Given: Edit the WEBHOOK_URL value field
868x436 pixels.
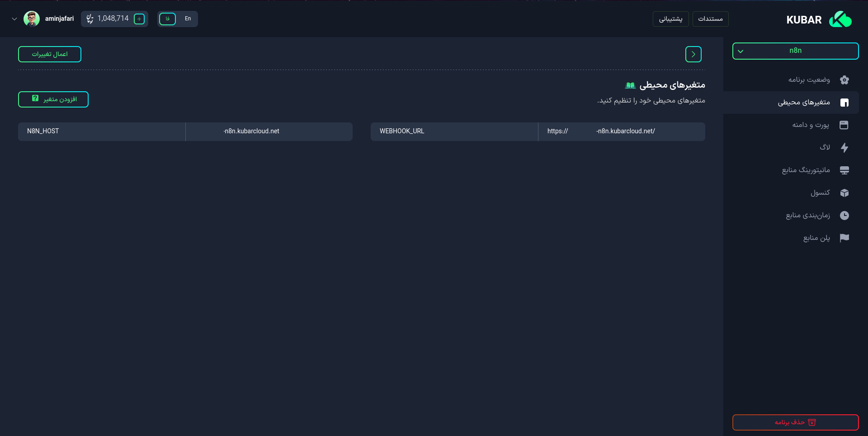Looking at the screenshot, I should (x=622, y=131).
